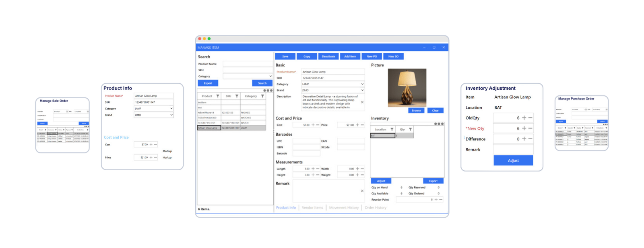Screen dimensions: 644x248
Task: Switch to the Product Info tab
Action: [286, 208]
